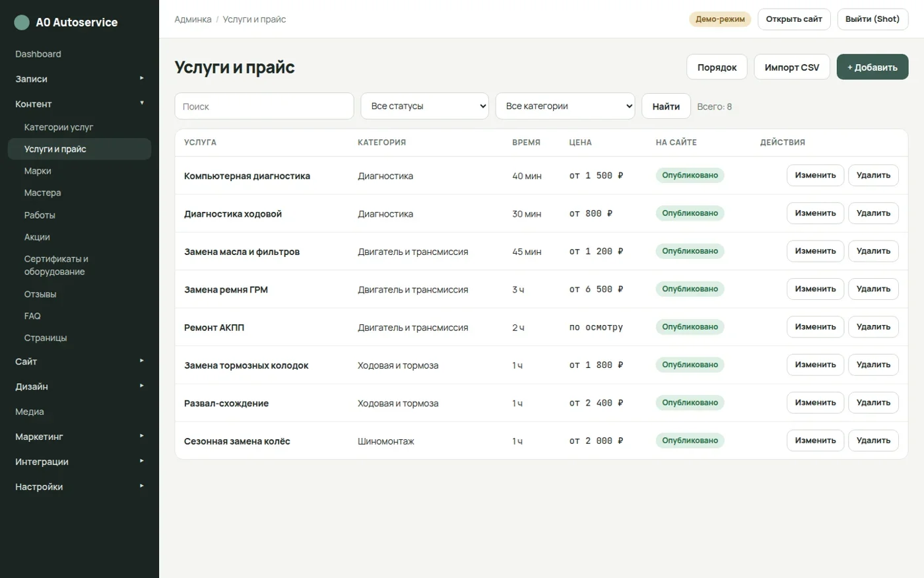Screen dimensions: 924x578
Task: Open Работы in the sidebar
Action: [79, 215]
